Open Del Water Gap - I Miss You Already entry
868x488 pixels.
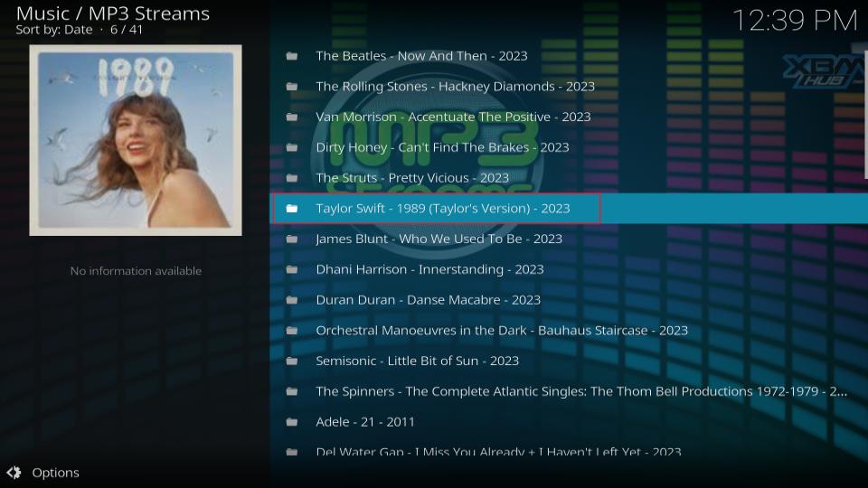(498, 451)
